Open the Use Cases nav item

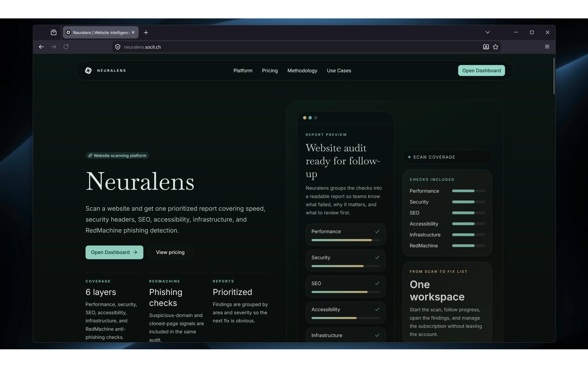tap(339, 71)
